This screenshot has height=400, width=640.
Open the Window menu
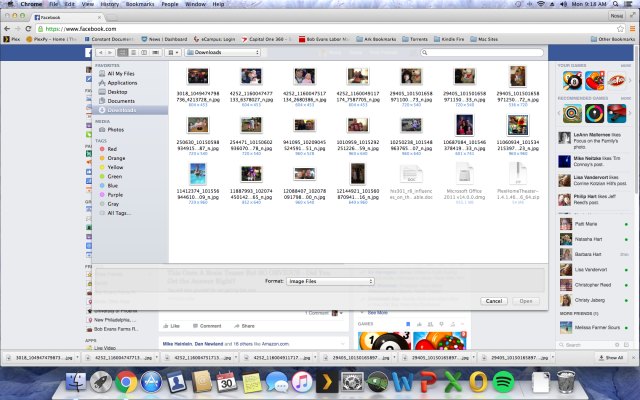point(196,4)
